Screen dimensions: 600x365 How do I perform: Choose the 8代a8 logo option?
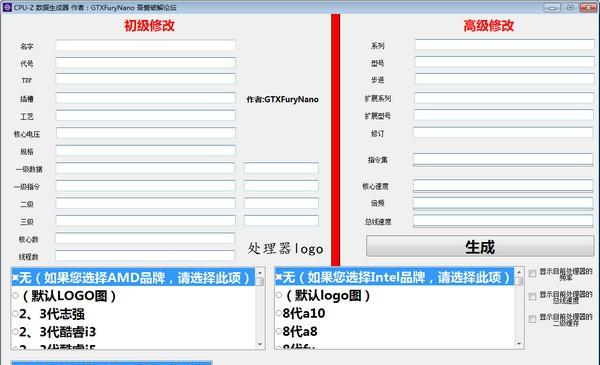click(297, 331)
